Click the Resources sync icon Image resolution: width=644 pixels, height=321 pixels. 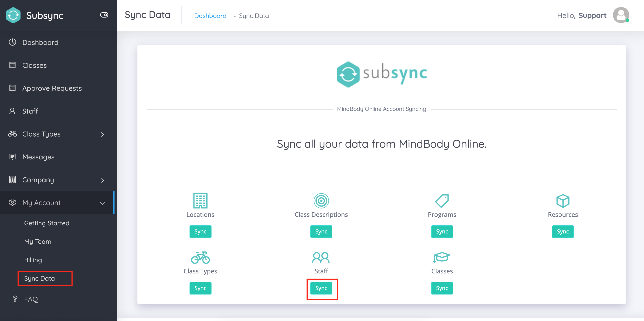coord(562,231)
